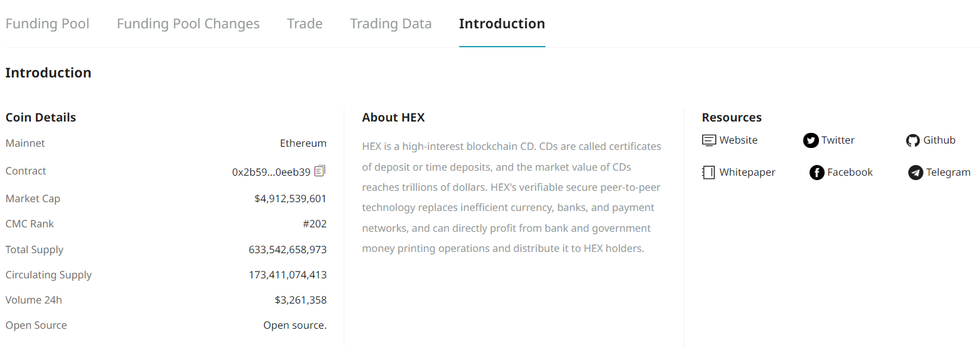Click the Telegram plane icon
This screenshot has width=980, height=347.
(916, 173)
